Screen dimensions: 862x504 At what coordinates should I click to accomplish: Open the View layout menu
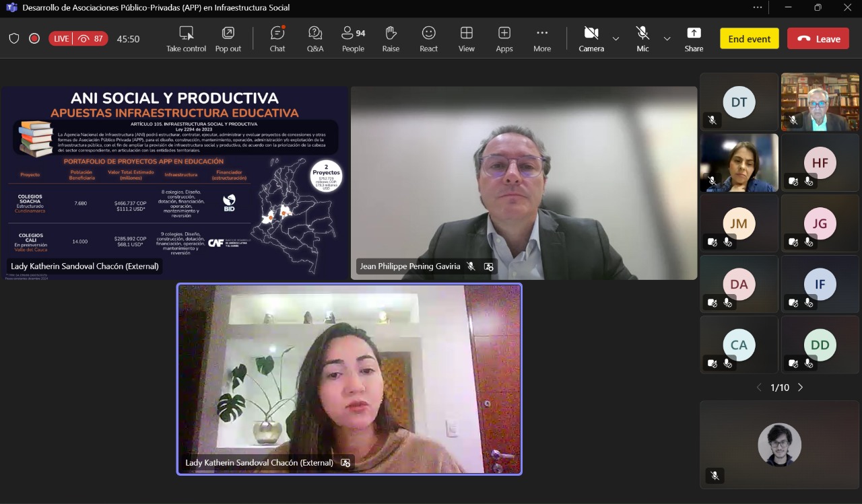point(467,38)
